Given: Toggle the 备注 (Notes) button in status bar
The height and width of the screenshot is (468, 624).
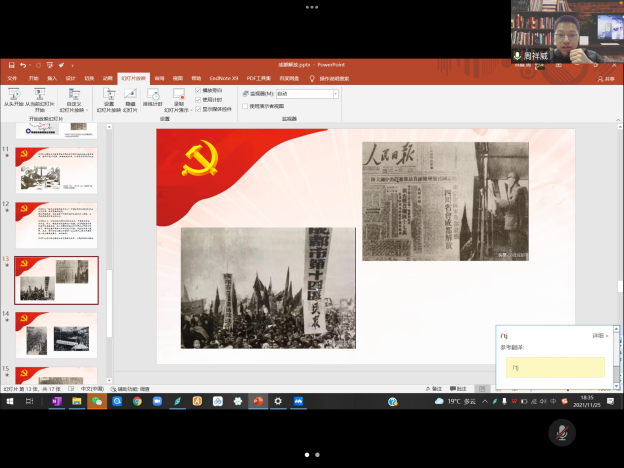Looking at the screenshot, I should 434,389.
